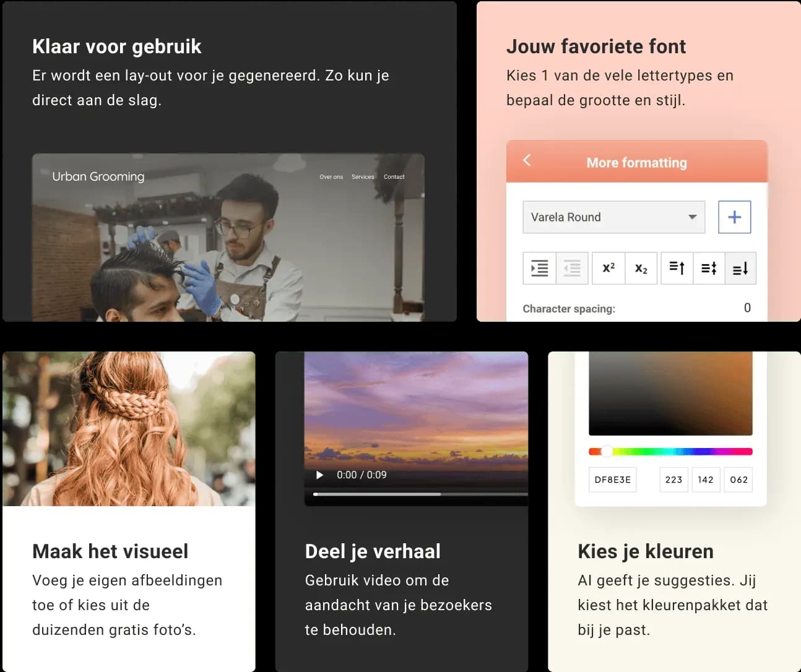Screen dimensions: 801x672
Task: Align text to the bottom
Action: pos(740,269)
